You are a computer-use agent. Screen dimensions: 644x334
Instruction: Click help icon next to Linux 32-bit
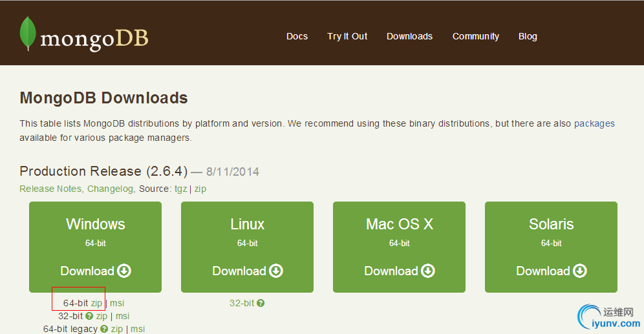coord(261,303)
